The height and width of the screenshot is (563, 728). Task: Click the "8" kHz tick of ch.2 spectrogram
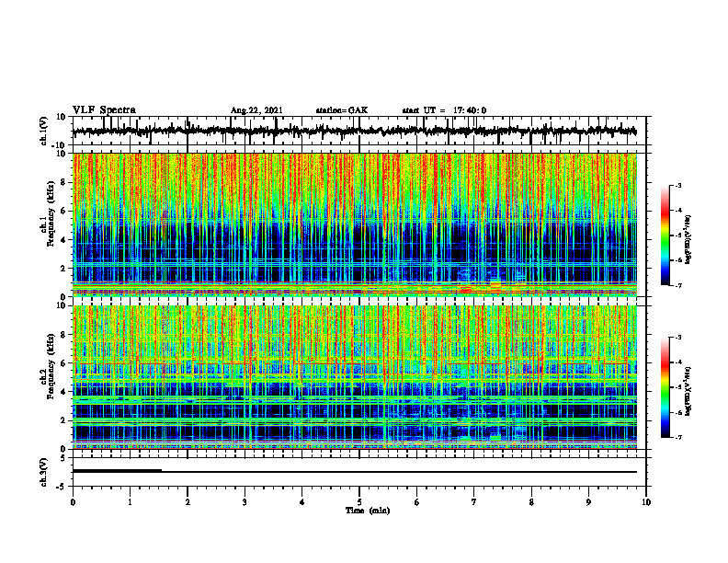coord(64,335)
